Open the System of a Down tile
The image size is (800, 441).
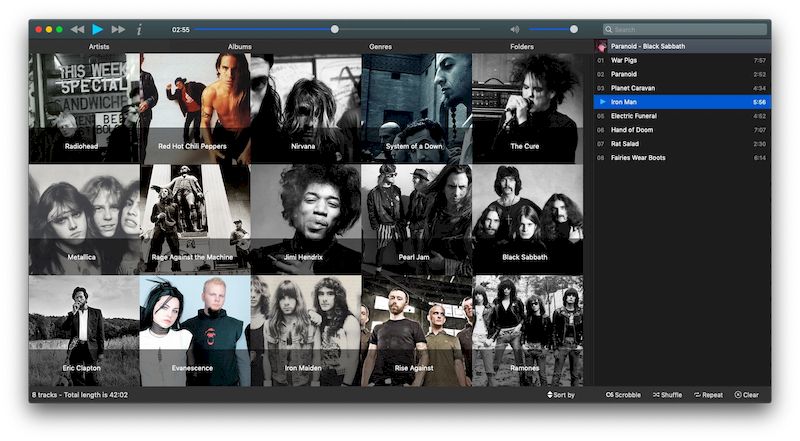pyautogui.click(x=416, y=108)
